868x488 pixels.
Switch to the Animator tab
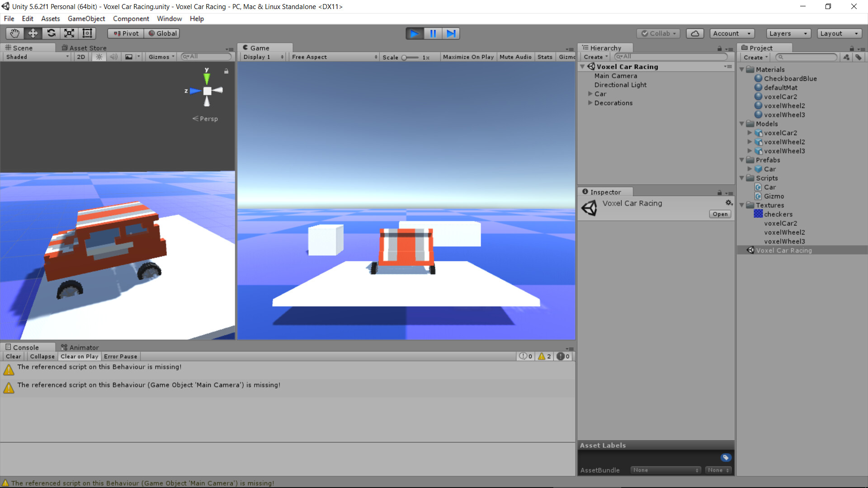click(83, 347)
